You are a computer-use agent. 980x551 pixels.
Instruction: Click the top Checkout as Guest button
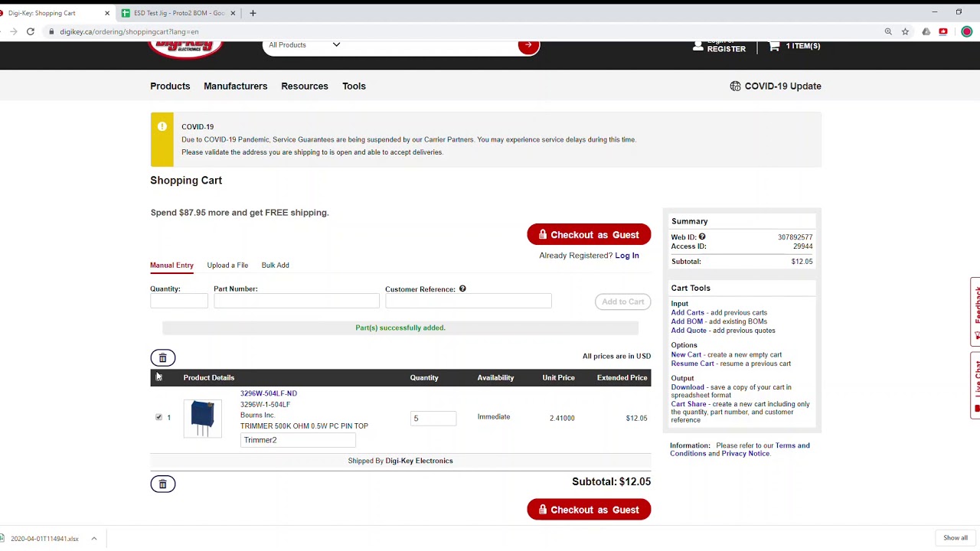(589, 235)
